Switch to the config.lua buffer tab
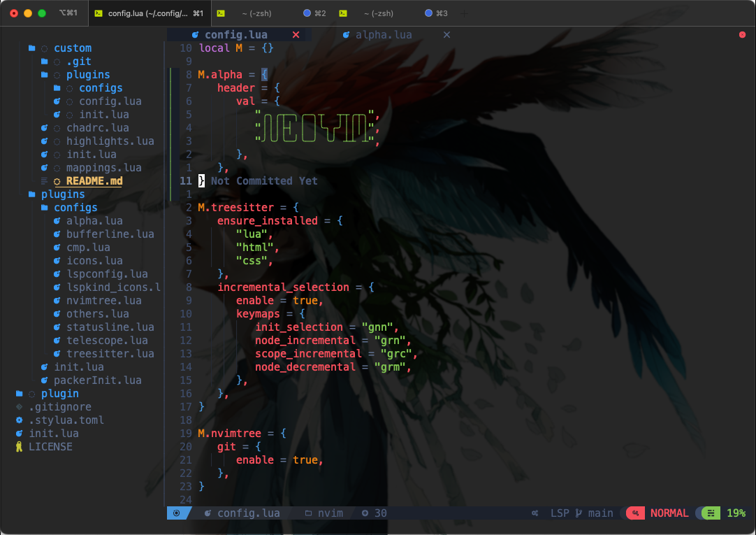The image size is (756, 535). 235,35
